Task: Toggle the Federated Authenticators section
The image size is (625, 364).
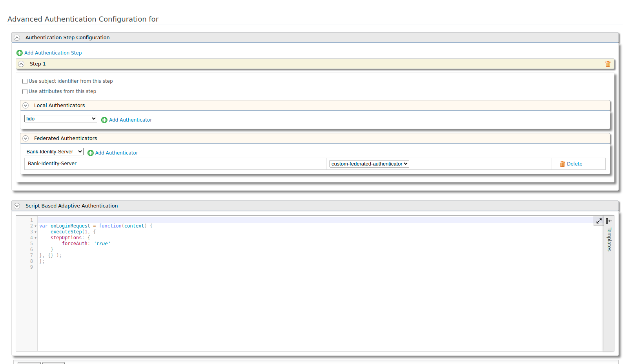Action: (x=26, y=138)
